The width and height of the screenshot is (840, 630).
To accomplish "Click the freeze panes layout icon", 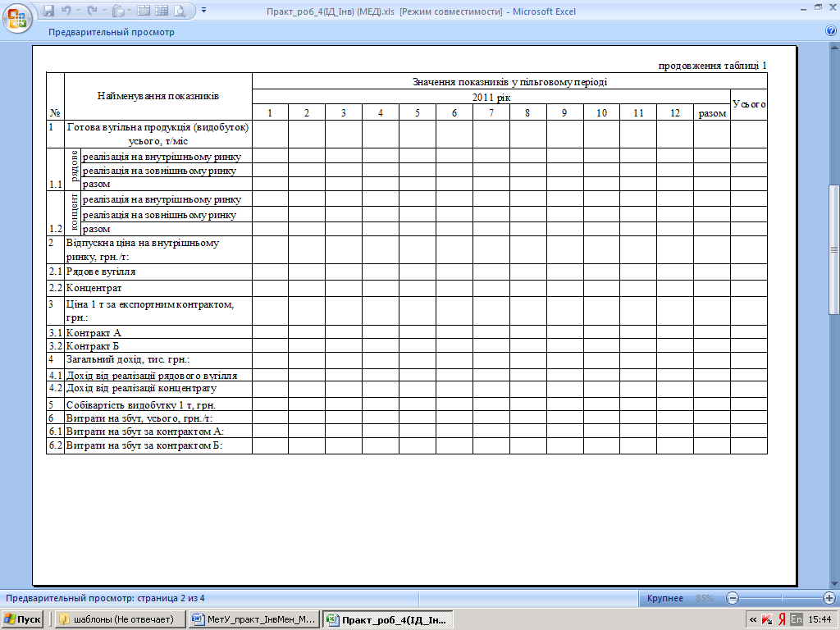I will [144, 11].
